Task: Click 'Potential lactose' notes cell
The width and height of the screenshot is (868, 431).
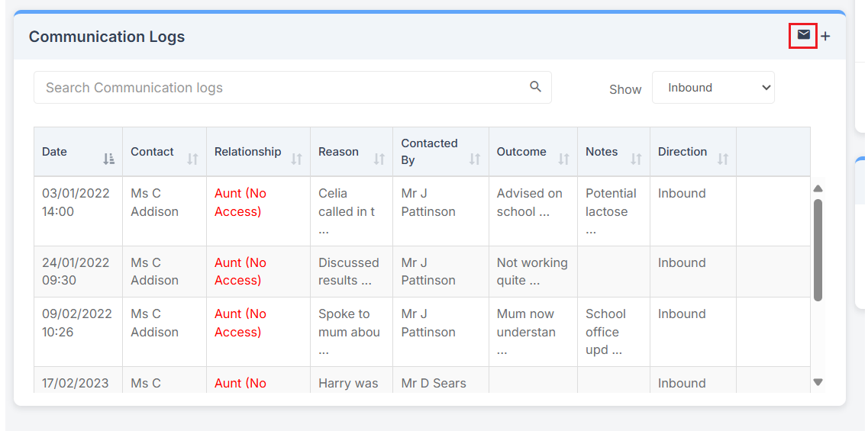Action: coord(613,211)
